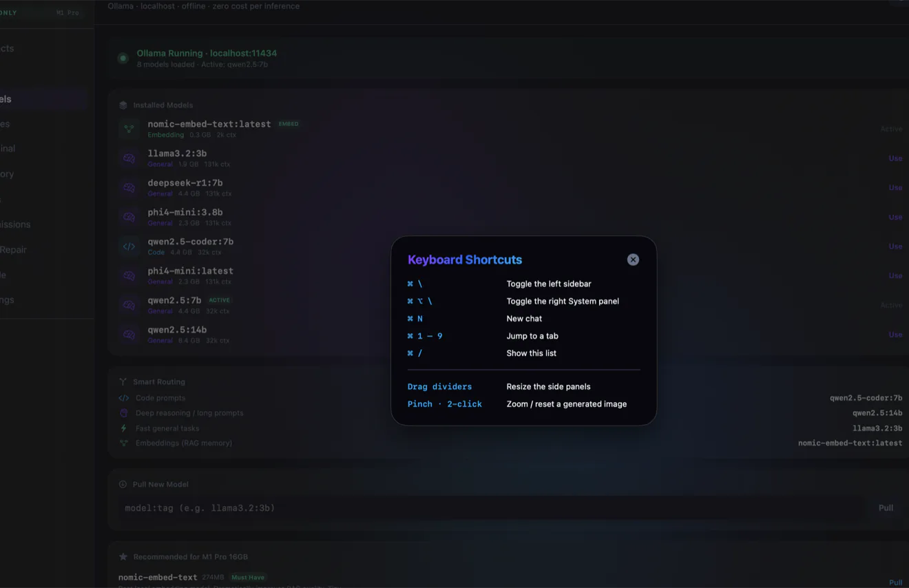The image size is (909, 588).
Task: Click the M1 Pro label in the header
Action: pyautogui.click(x=67, y=12)
